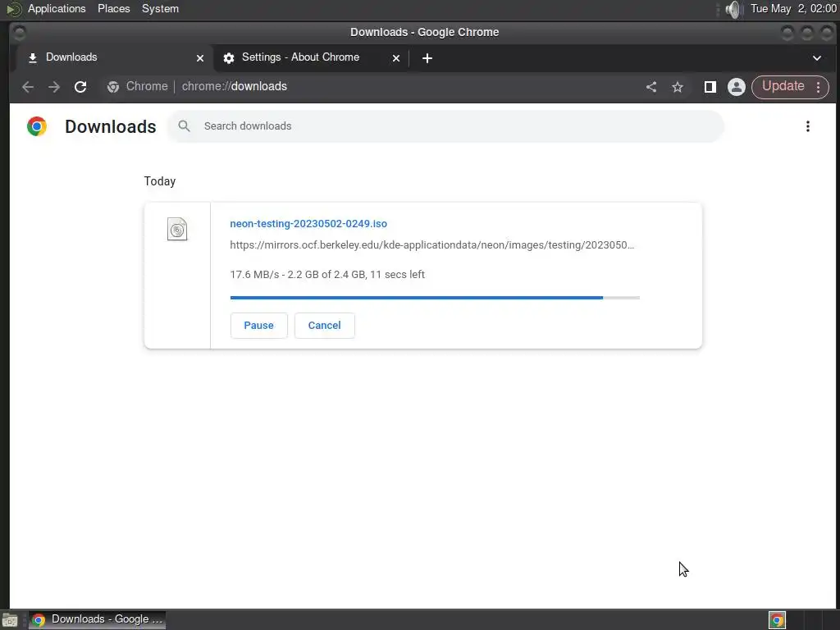The width and height of the screenshot is (840, 630).
Task: Open the Places menu
Action: pyautogui.click(x=113, y=8)
